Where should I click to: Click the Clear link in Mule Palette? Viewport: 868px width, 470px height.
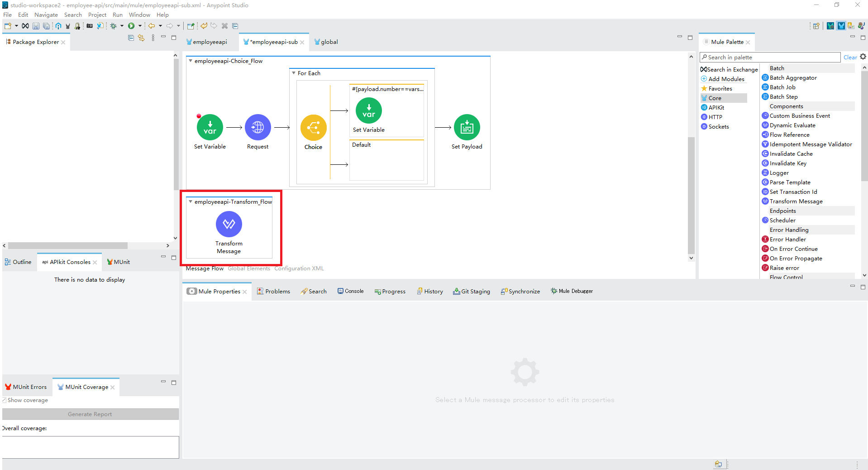(x=850, y=57)
